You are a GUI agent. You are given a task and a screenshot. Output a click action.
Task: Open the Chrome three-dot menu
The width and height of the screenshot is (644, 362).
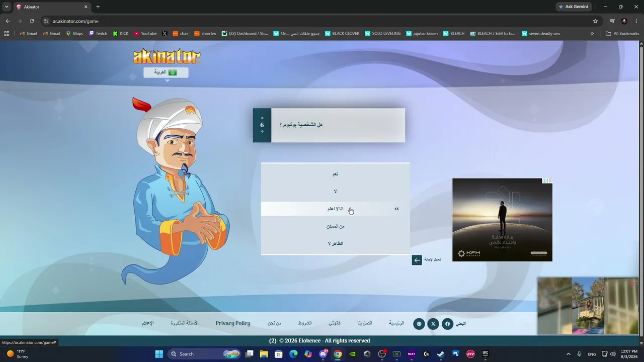[636, 21]
